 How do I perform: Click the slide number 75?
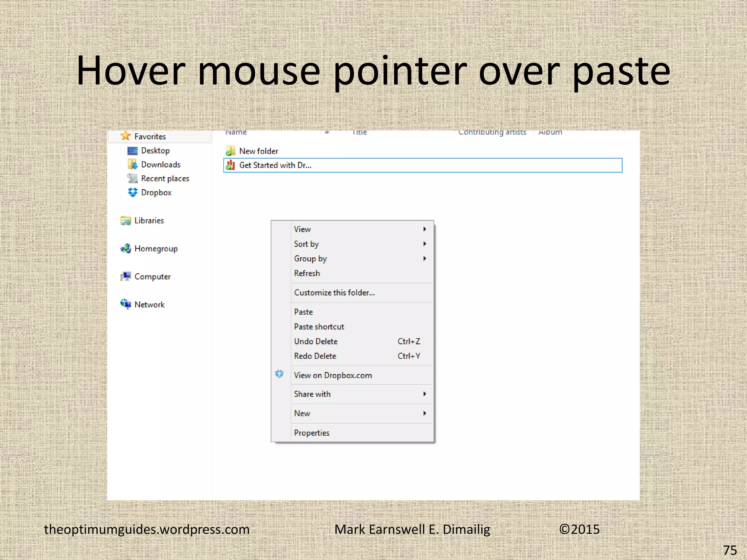coord(730,550)
